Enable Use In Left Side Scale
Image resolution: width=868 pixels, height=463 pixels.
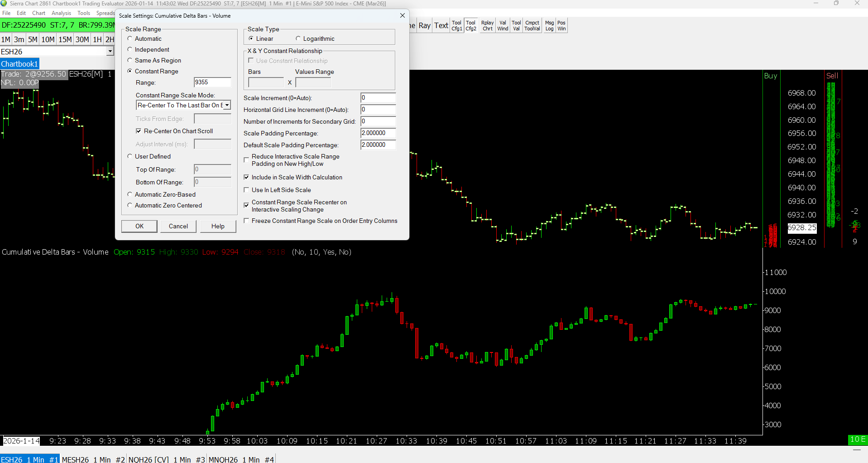[247, 190]
